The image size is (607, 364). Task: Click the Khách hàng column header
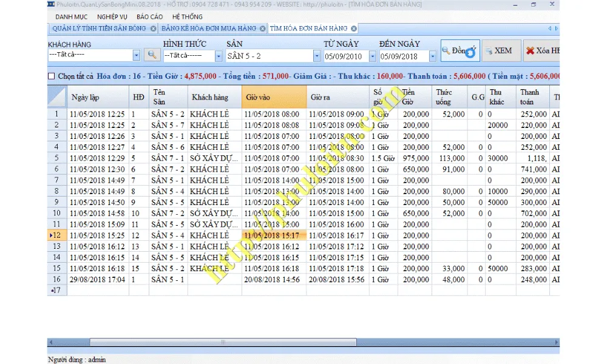pyautogui.click(x=215, y=97)
